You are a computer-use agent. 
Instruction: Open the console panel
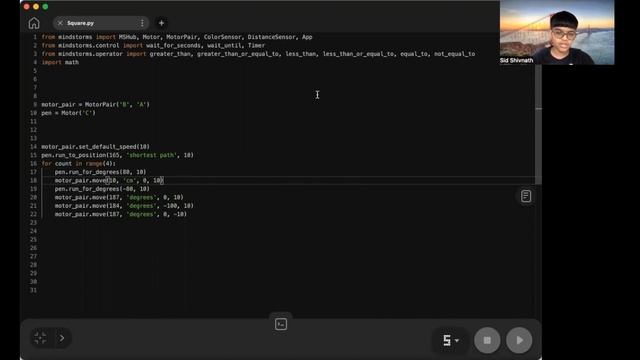click(x=281, y=324)
